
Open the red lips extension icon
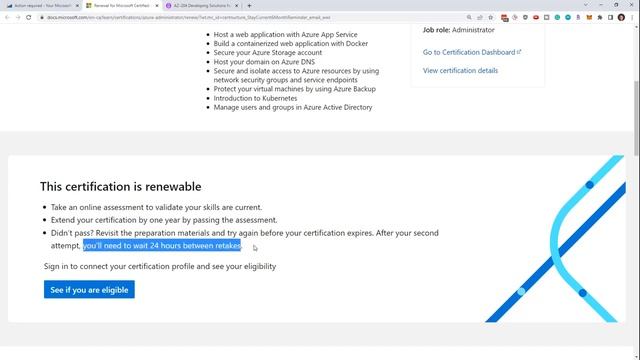coord(536,18)
